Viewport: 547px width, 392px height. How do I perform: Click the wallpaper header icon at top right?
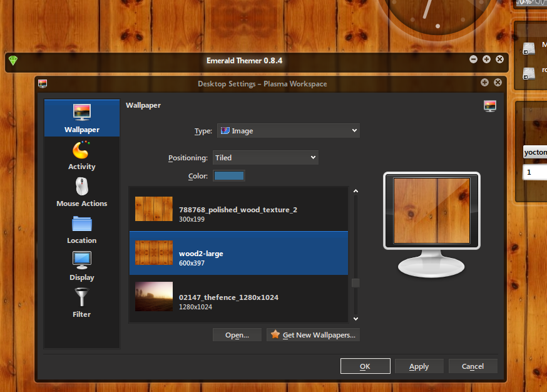[490, 106]
